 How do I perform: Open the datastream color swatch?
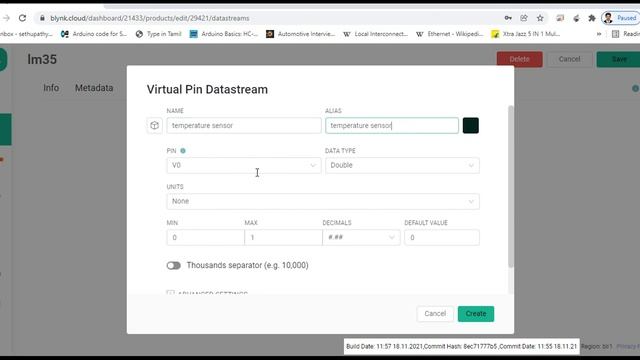tap(471, 125)
